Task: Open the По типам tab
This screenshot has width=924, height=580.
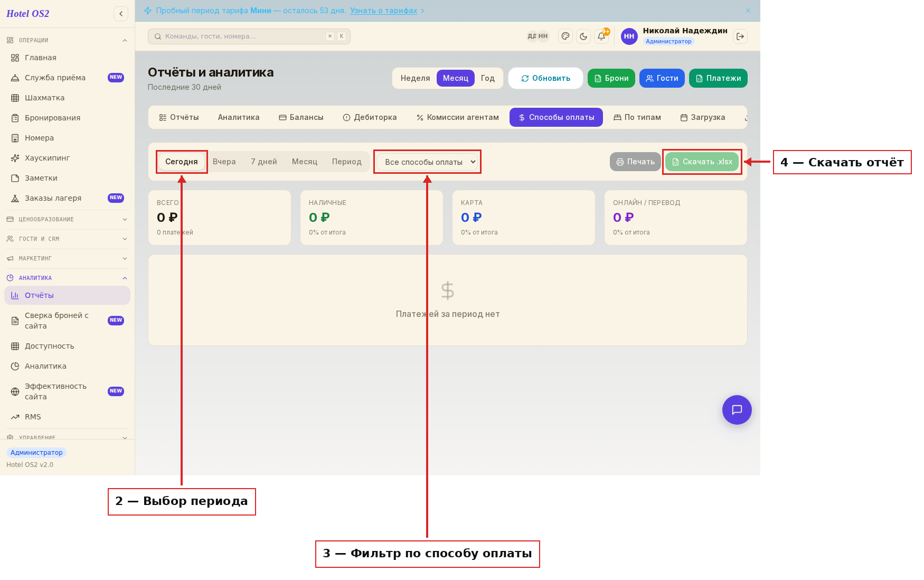Action: (637, 117)
